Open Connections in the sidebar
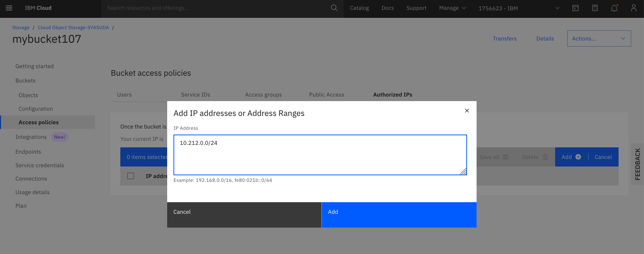Screen dimensions: 644x254 point(31,179)
